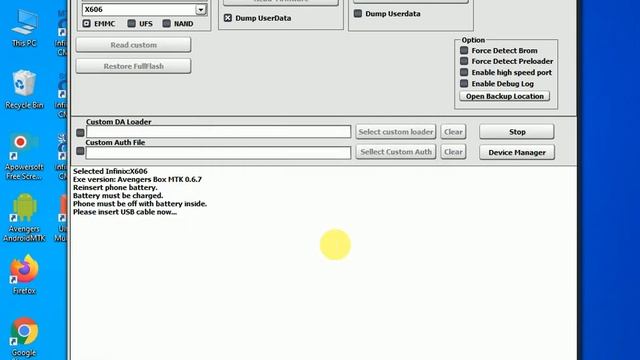Viewport: 640px width, 360px height.
Task: Enable the NAND checkbox
Action: 167,24
